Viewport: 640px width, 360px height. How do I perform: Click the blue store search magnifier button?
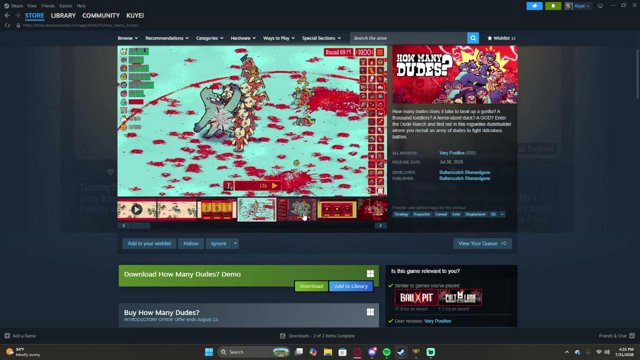[x=473, y=38]
